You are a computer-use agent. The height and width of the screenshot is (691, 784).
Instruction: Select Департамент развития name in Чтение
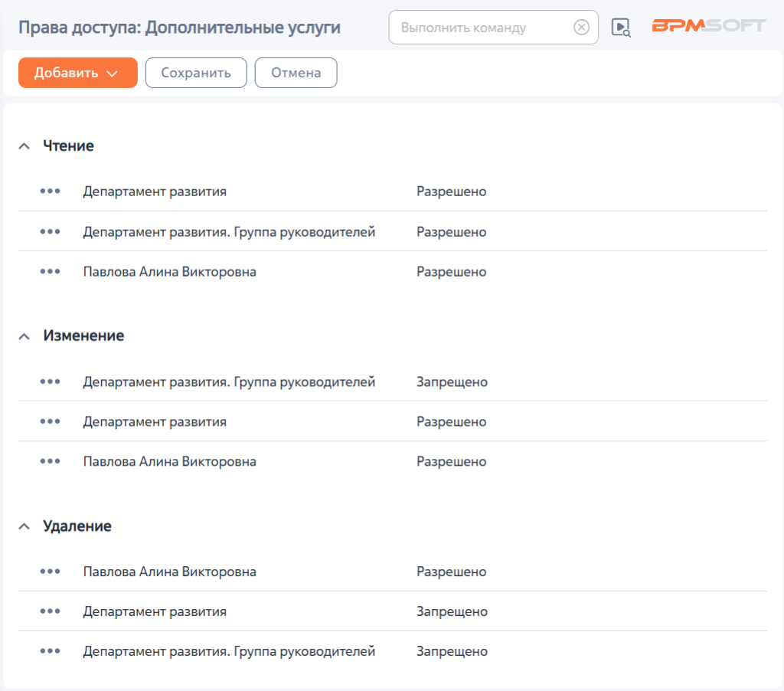click(155, 192)
